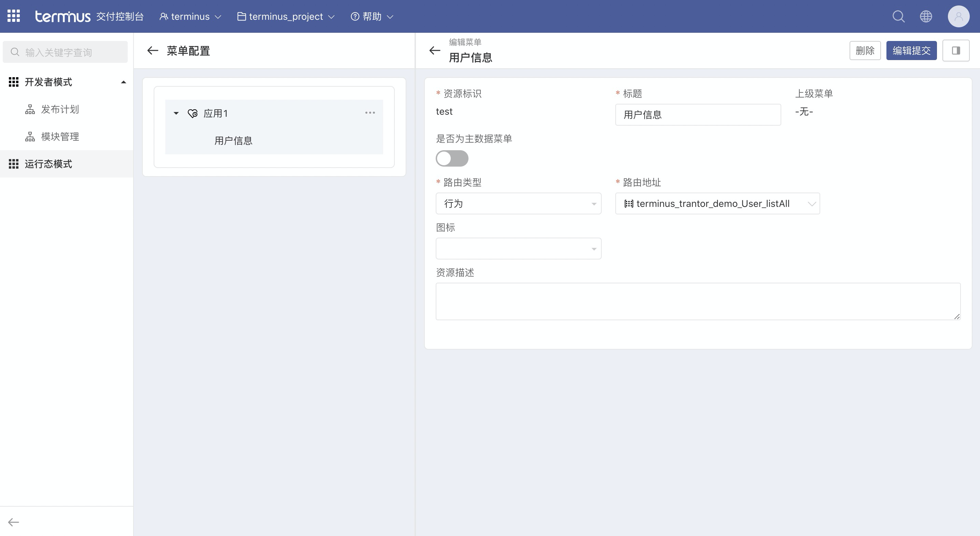980x536 pixels.
Task: Select 运行态模式 in the sidebar
Action: coord(48,164)
